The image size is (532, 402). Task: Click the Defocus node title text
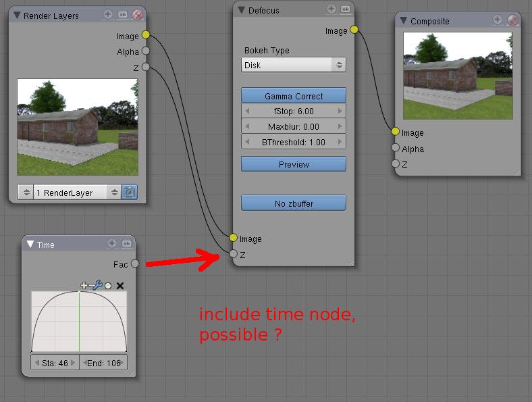(263, 11)
